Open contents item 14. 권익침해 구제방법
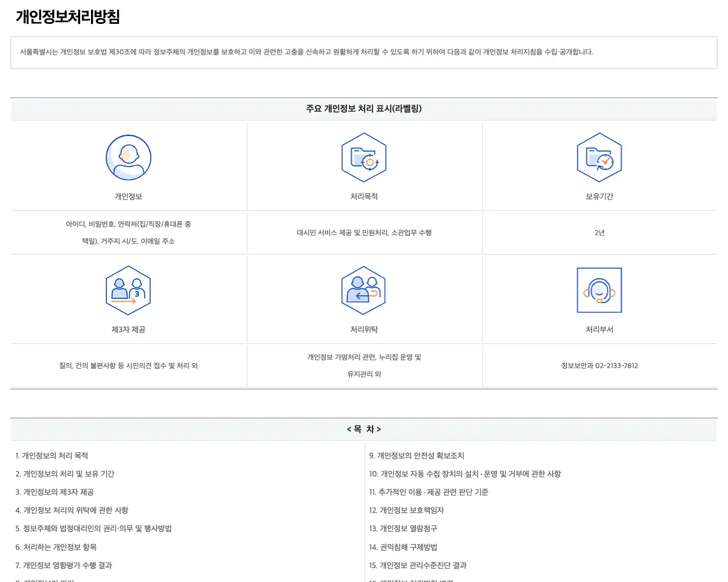The image size is (728, 582). coord(403,547)
